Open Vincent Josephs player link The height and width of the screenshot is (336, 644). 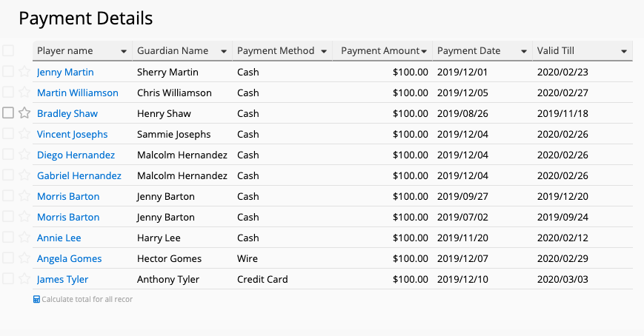click(x=73, y=134)
